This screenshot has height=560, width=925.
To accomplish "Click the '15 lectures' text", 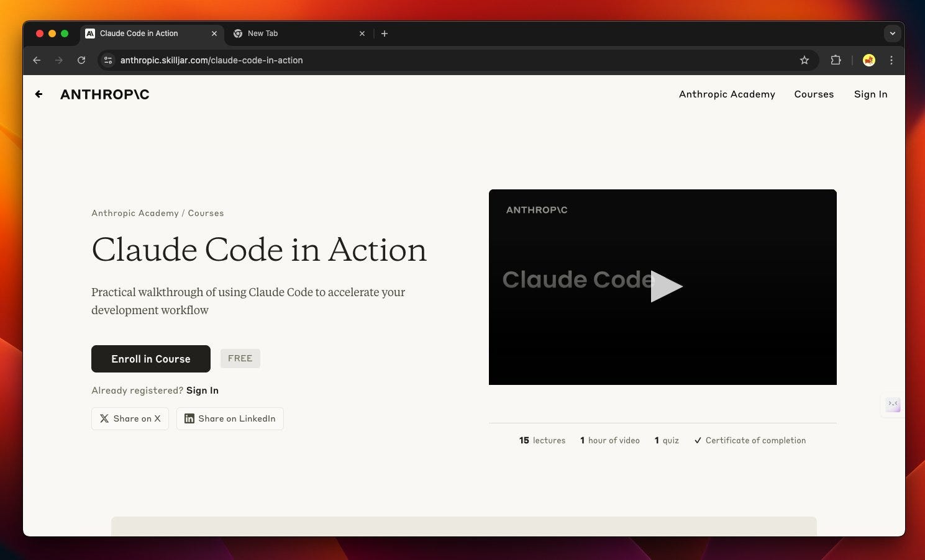I will [542, 440].
